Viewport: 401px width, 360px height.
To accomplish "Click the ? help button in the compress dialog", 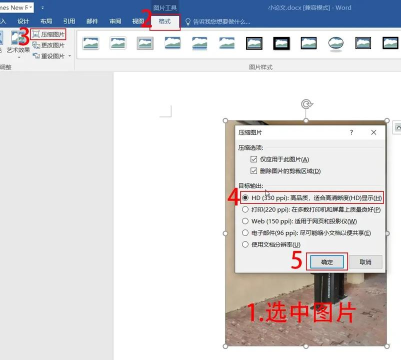I will (351, 132).
